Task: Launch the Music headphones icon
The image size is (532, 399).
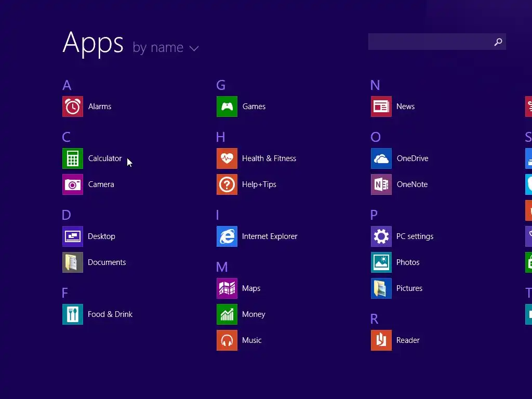Action: (x=227, y=340)
